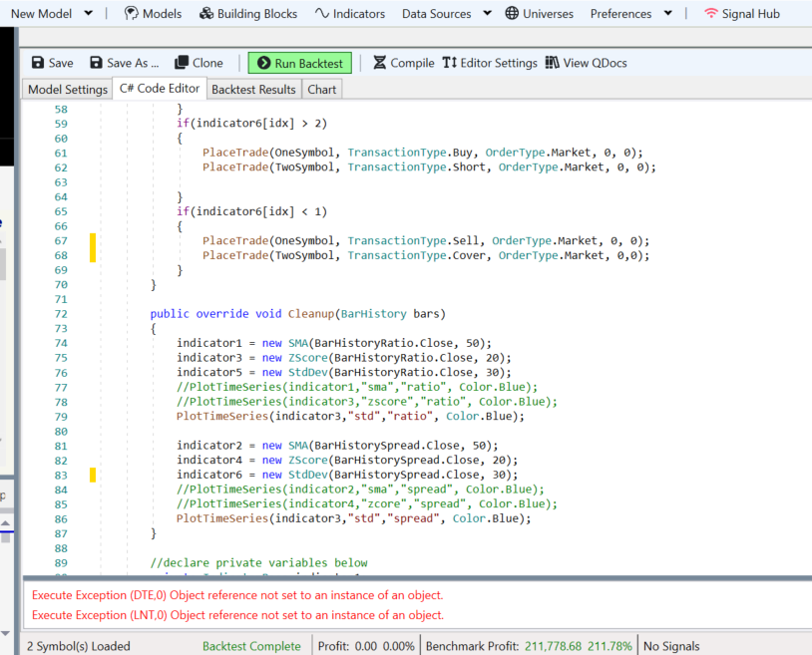Save the current model
Viewport: 812px width, 655px height.
tap(52, 63)
